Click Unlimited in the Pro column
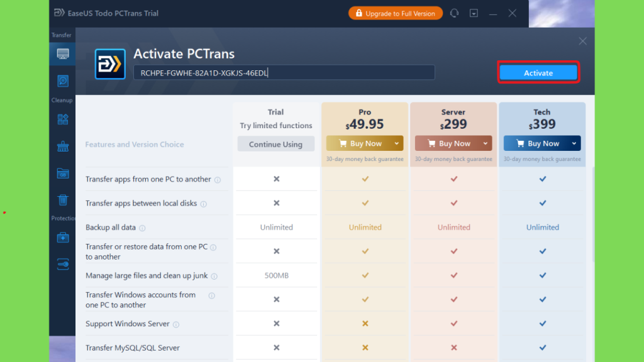 [365, 228]
